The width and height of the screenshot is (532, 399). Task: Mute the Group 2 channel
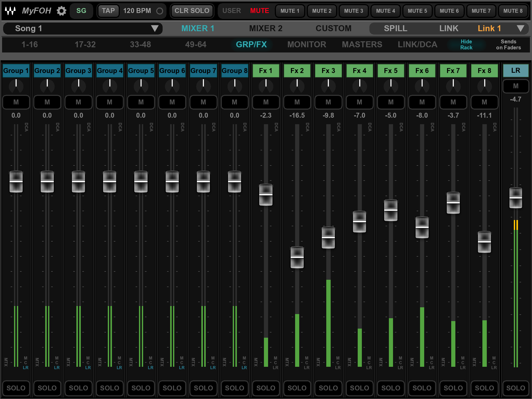click(x=47, y=102)
